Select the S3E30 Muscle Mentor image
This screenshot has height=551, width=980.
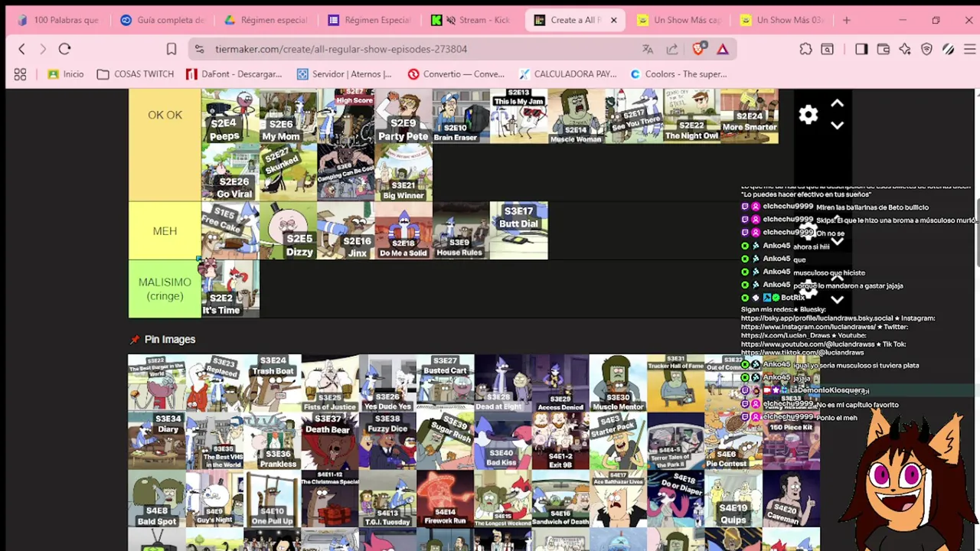(619, 383)
